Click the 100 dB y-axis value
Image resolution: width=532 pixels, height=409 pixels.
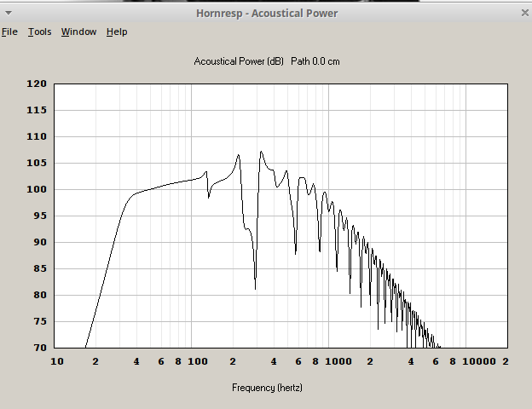click(x=37, y=189)
